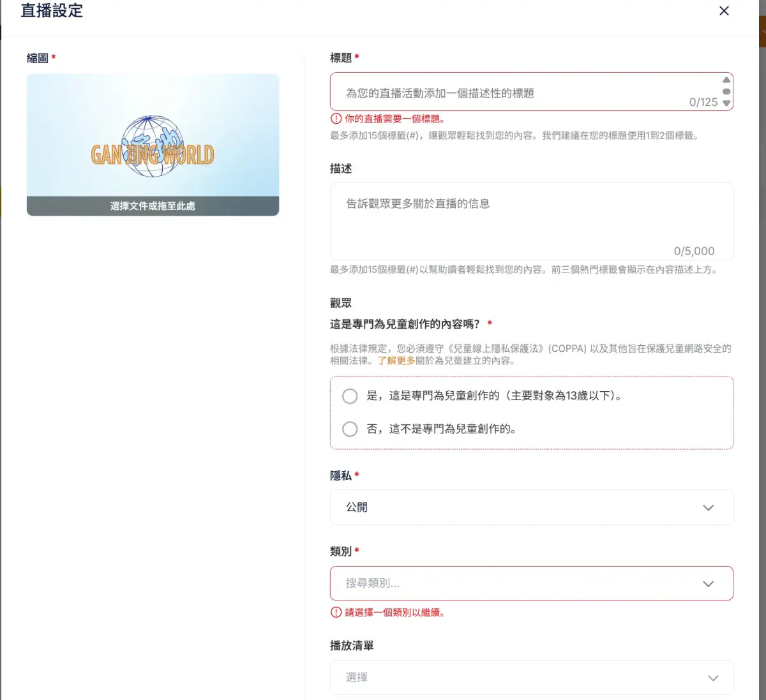The height and width of the screenshot is (700, 766).
Task: Click the 0/5,000 character counter
Action: (x=694, y=251)
